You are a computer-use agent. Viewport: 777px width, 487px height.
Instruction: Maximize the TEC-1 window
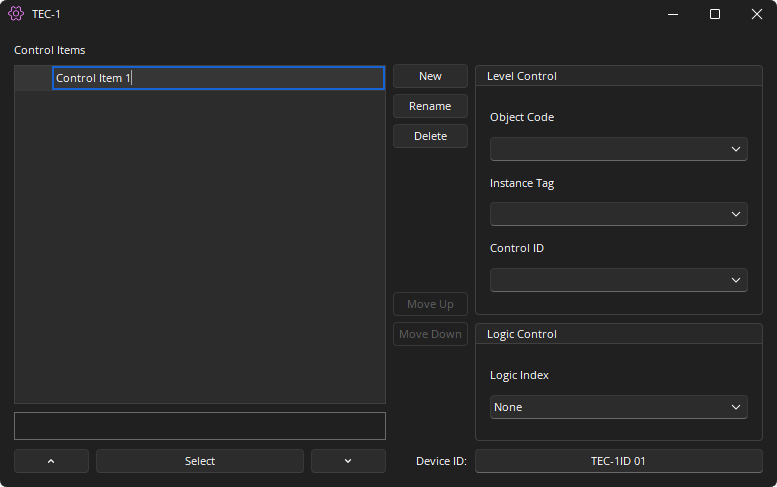coord(715,14)
